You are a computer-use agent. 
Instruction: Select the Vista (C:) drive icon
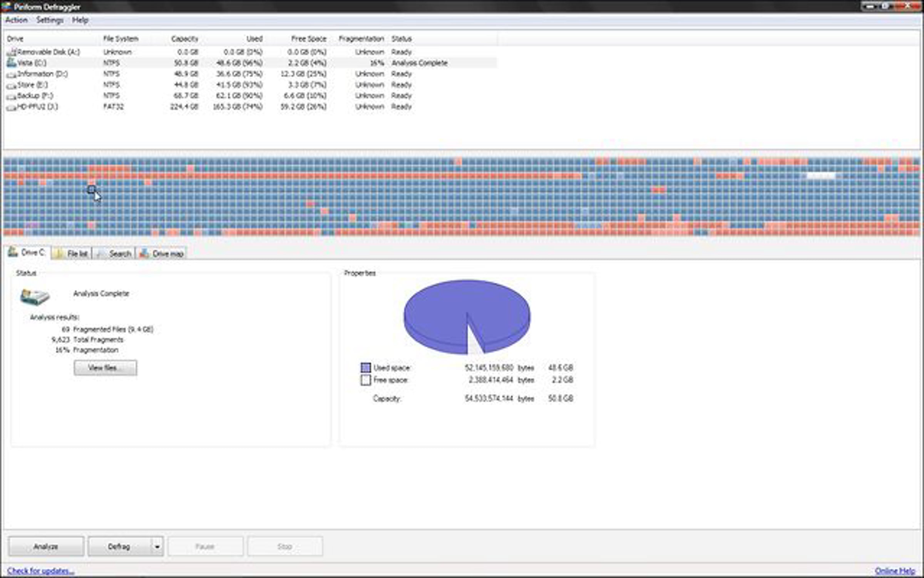pos(12,63)
